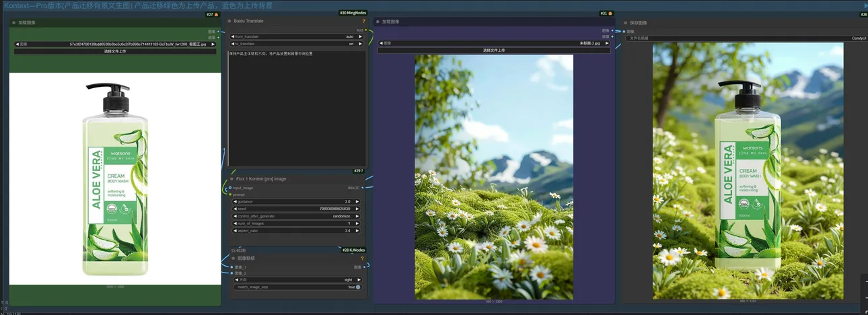868x315 pixels.
Task: Open the aspect_ratio combo
Action: 297,230
